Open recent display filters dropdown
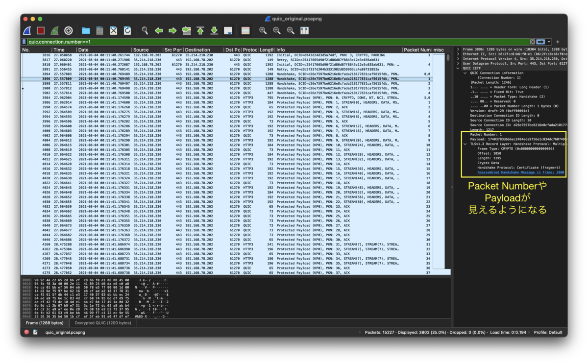This screenshot has height=364, width=588. 549,42
